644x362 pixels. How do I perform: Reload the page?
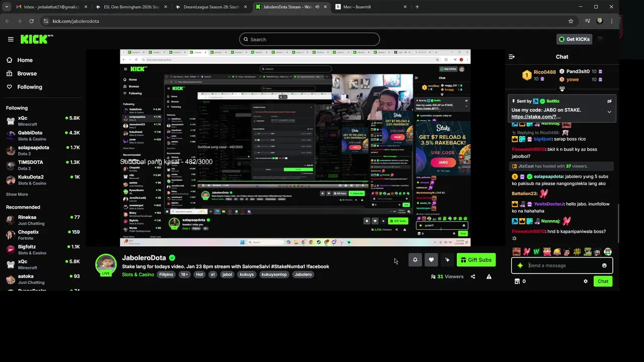tap(31, 21)
